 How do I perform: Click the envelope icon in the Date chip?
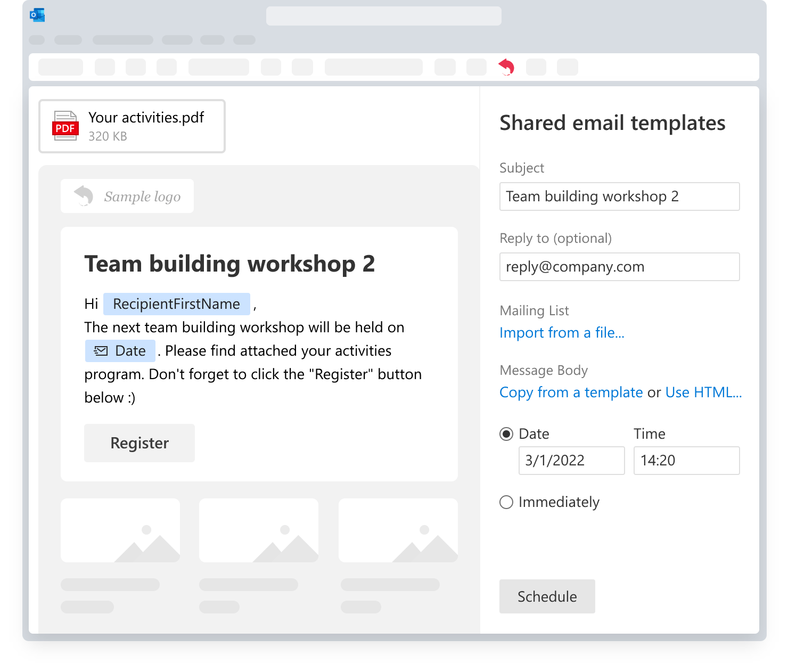(101, 350)
